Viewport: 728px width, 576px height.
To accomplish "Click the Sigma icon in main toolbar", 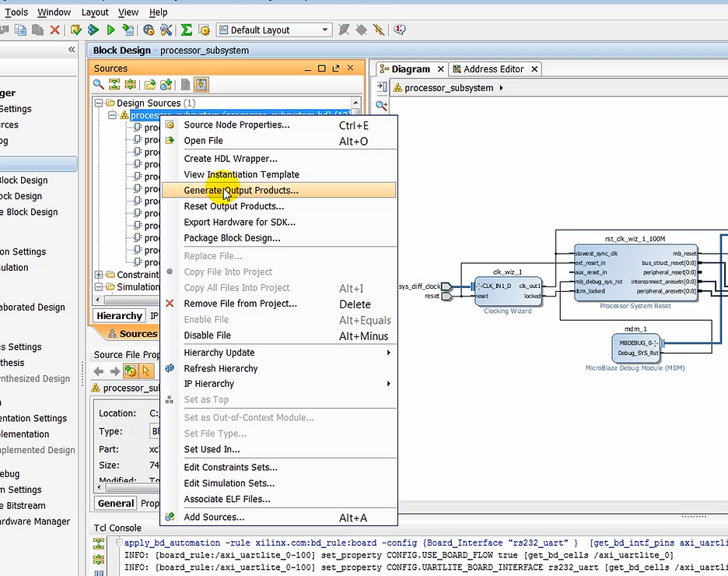I will (187, 30).
